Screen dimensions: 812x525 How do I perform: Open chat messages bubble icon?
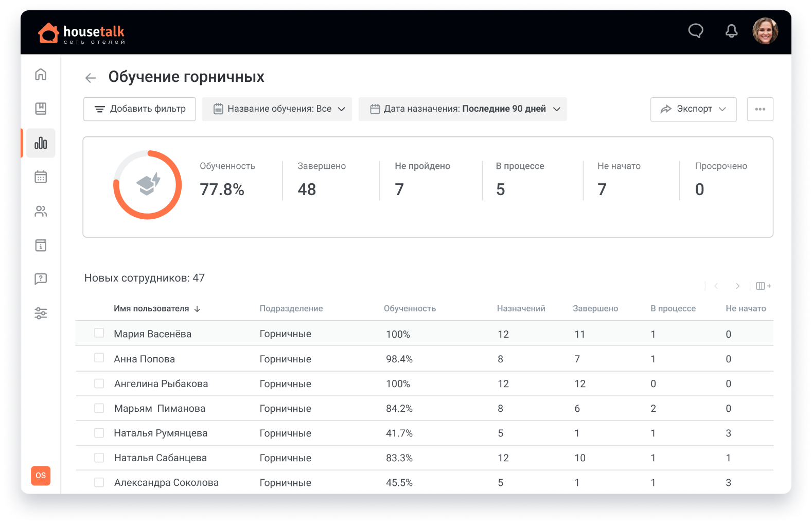pyautogui.click(x=696, y=31)
